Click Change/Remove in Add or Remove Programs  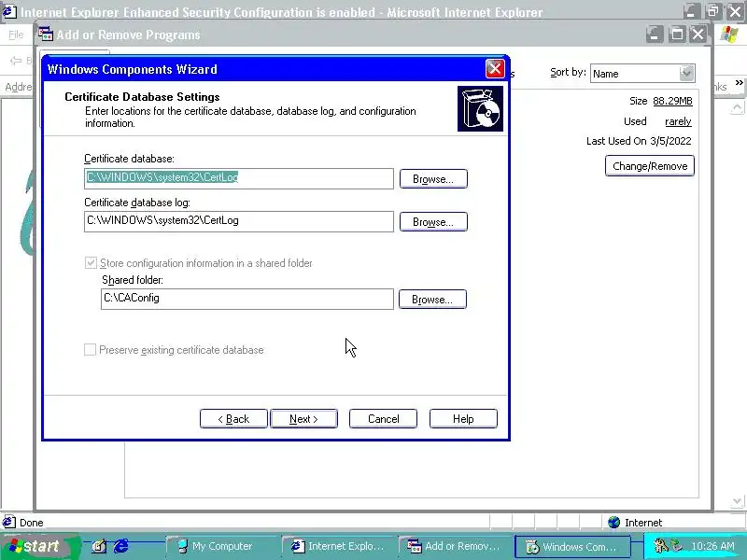[x=650, y=166]
